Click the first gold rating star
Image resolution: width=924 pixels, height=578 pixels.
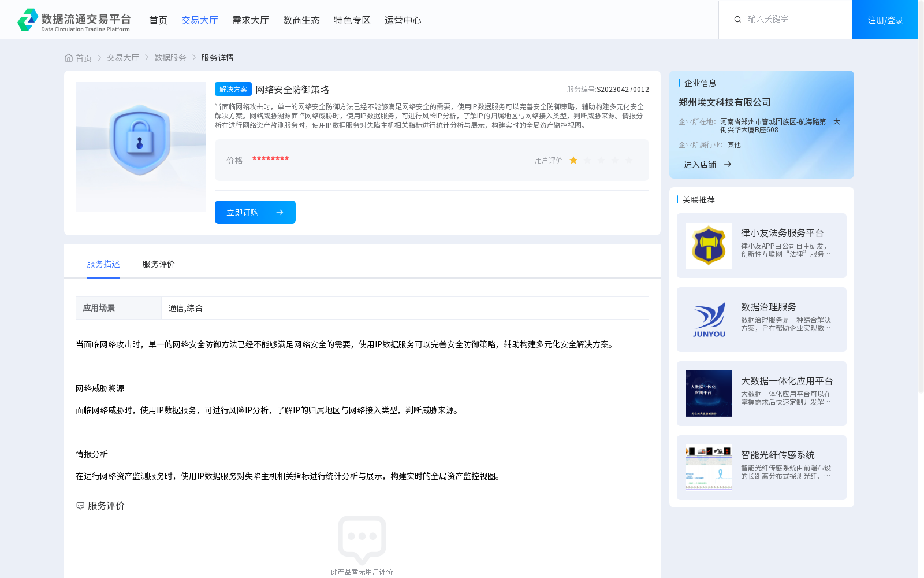(573, 160)
